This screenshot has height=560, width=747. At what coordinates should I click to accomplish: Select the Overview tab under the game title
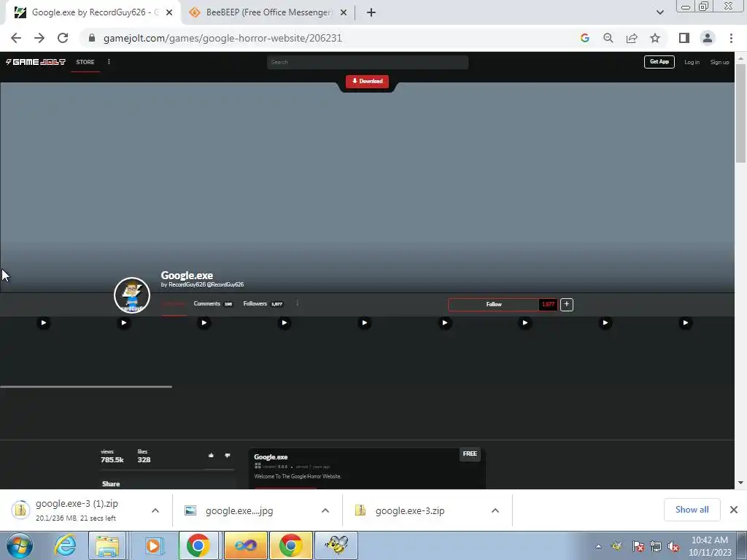174,303
